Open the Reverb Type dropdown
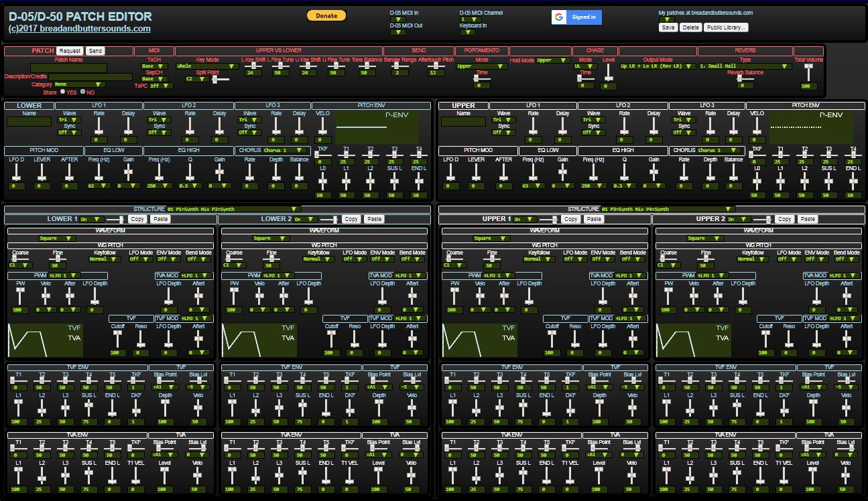 (744, 66)
